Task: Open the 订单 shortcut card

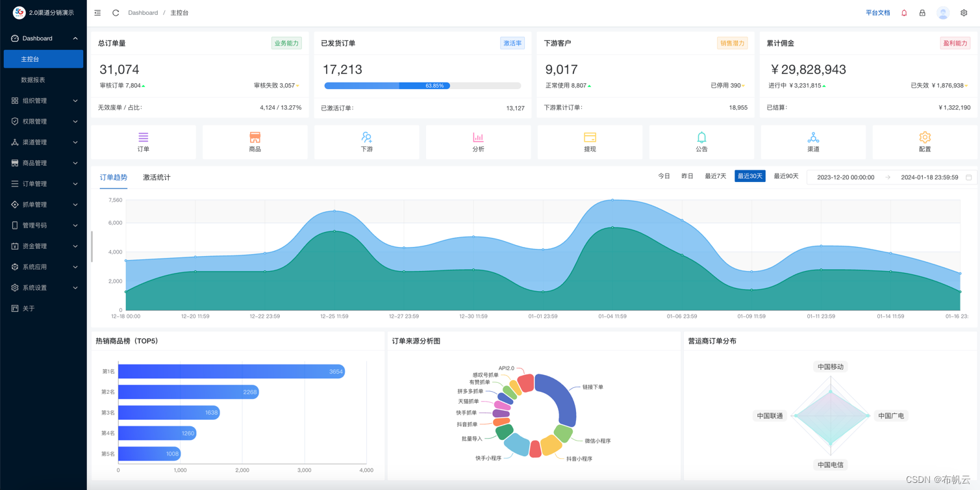Action: (x=144, y=142)
